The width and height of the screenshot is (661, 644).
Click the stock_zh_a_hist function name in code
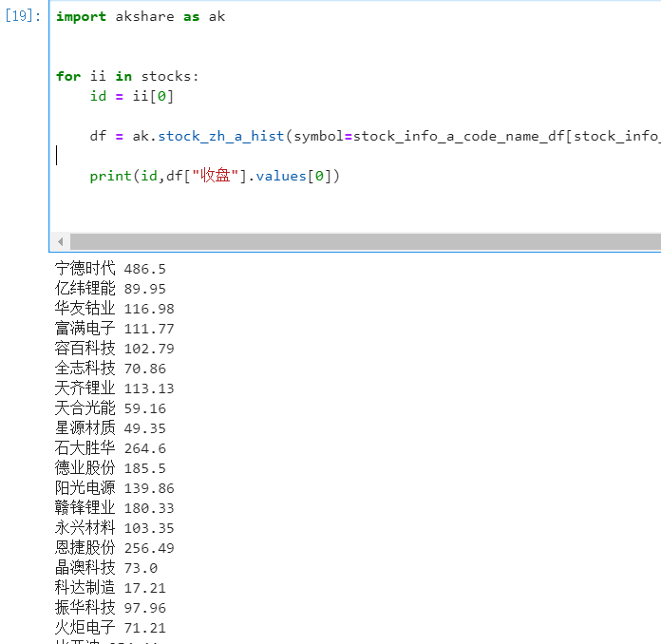point(221,137)
